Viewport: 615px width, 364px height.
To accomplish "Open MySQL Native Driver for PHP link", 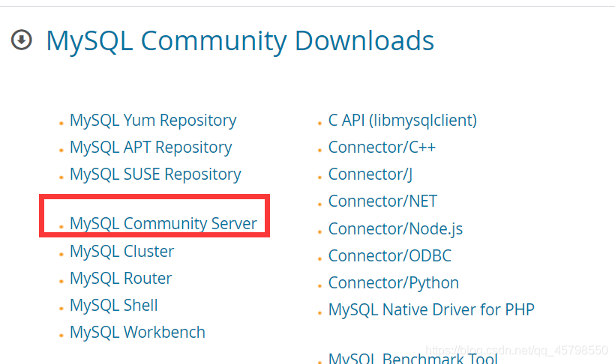I will pyautogui.click(x=431, y=310).
